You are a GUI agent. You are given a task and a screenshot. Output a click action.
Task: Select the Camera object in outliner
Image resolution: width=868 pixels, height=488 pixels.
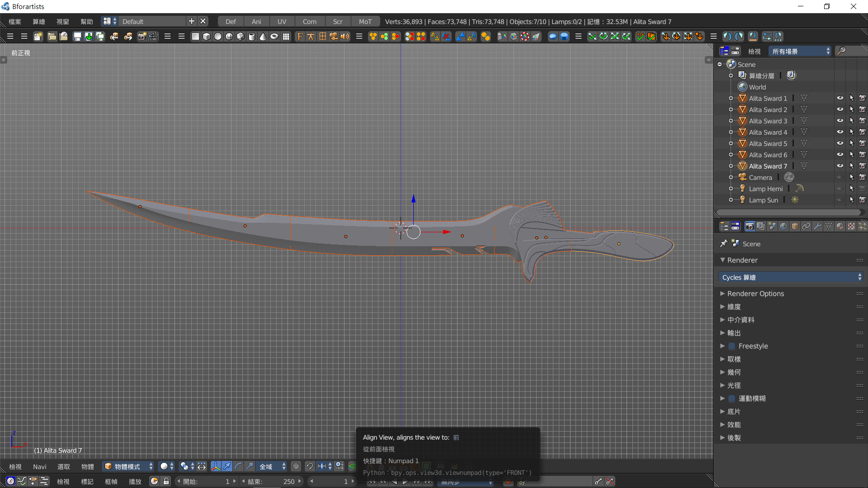(760, 177)
